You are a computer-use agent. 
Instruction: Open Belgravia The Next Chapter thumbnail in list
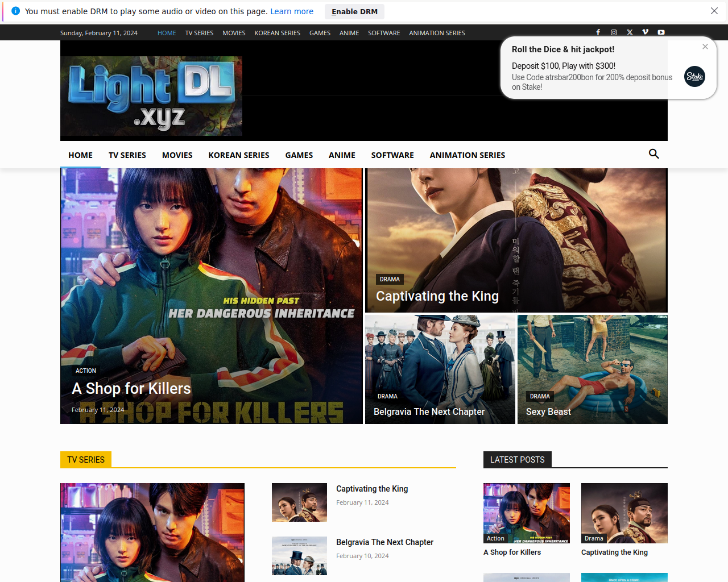(x=299, y=556)
